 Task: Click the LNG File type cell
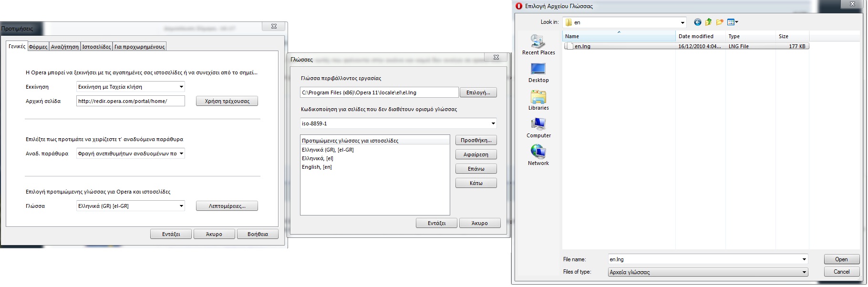(739, 46)
